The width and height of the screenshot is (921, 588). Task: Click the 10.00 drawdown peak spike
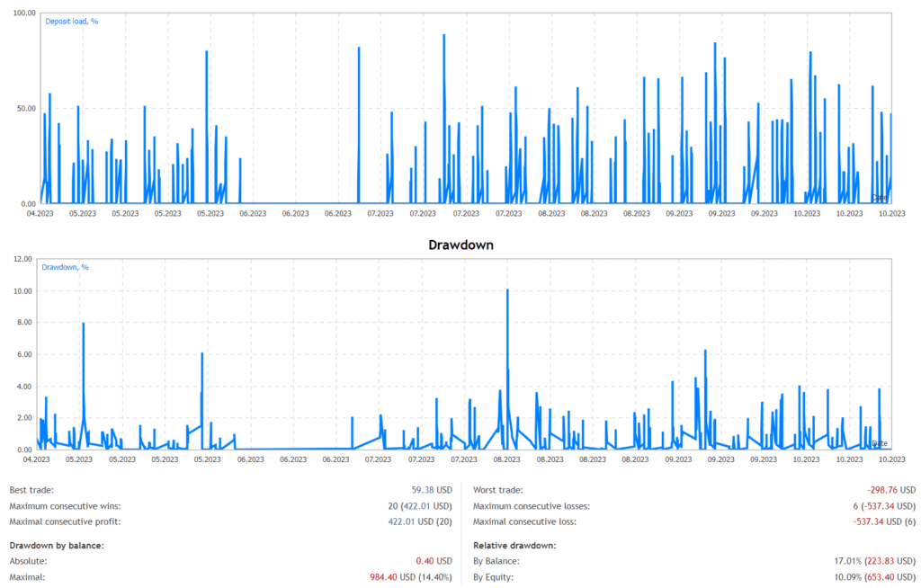pos(507,292)
